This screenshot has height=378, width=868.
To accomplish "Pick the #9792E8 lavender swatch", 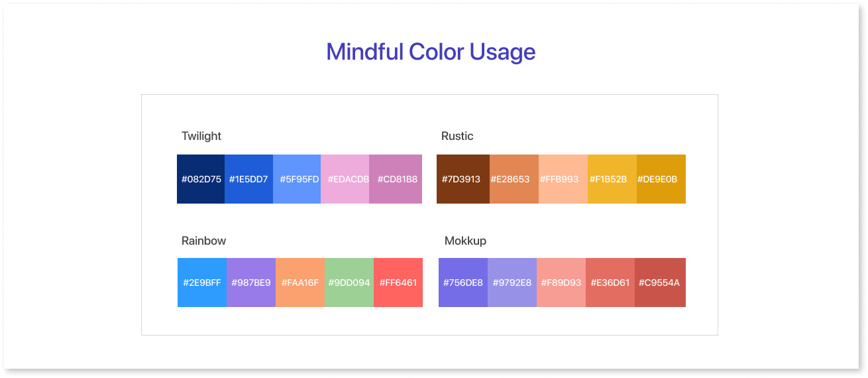I will point(512,283).
